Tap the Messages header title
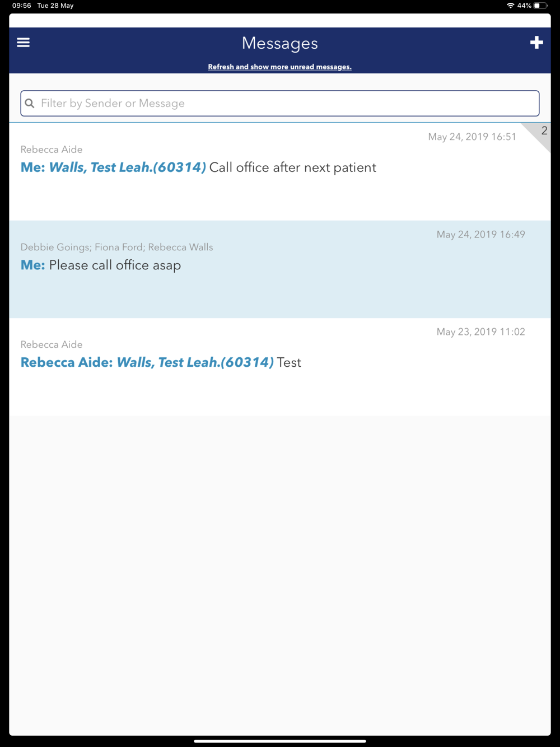The width and height of the screenshot is (560, 747). 280,43
